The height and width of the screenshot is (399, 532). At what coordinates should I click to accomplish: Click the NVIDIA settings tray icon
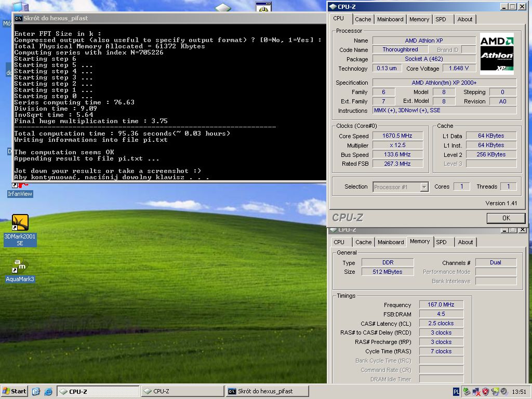pos(495,392)
